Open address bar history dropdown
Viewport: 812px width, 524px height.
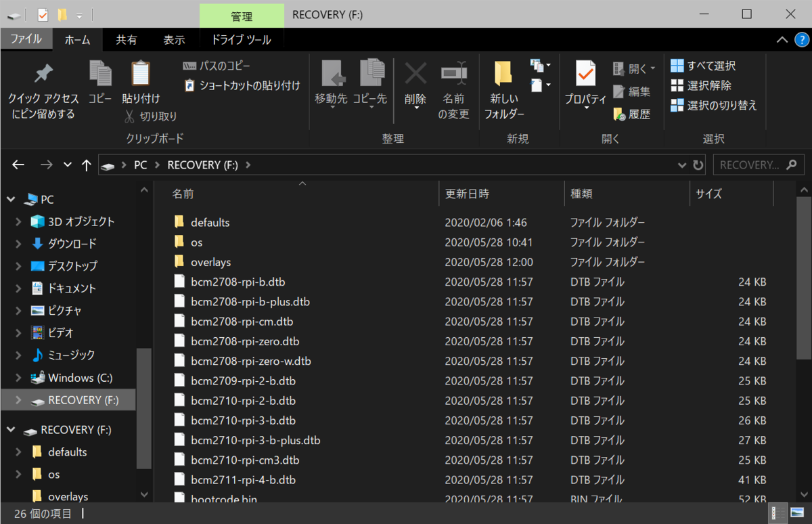[x=682, y=165]
